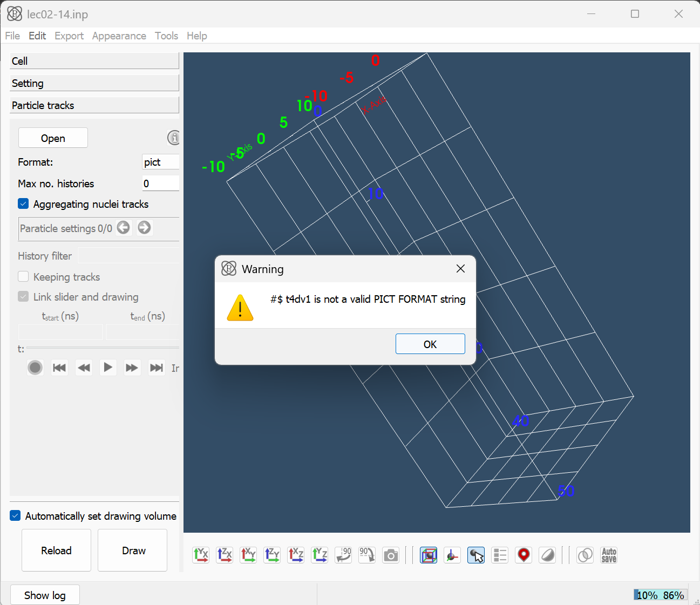This screenshot has height=605, width=700.
Task: Close the Warning dialog with X
Action: (460, 269)
